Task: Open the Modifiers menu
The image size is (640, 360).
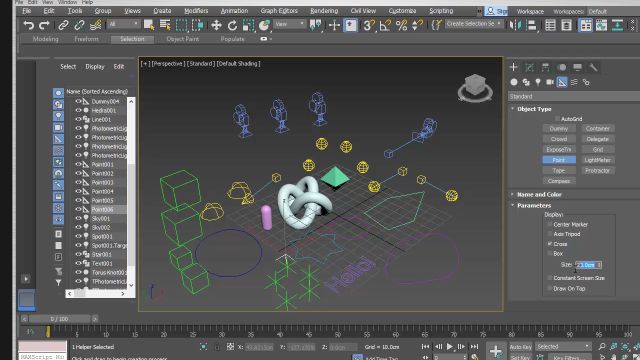Action: pos(196,11)
